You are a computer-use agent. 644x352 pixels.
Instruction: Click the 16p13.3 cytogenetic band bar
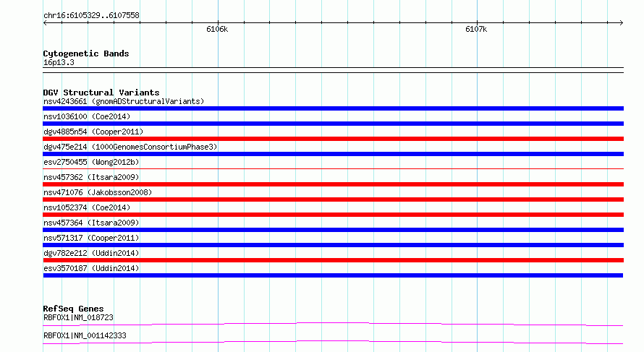pyautogui.click(x=333, y=70)
